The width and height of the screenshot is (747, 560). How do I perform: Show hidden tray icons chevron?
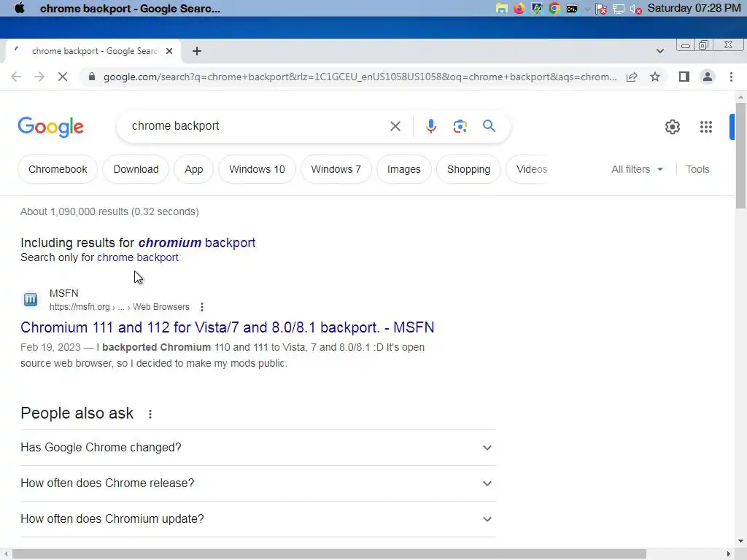587,9
